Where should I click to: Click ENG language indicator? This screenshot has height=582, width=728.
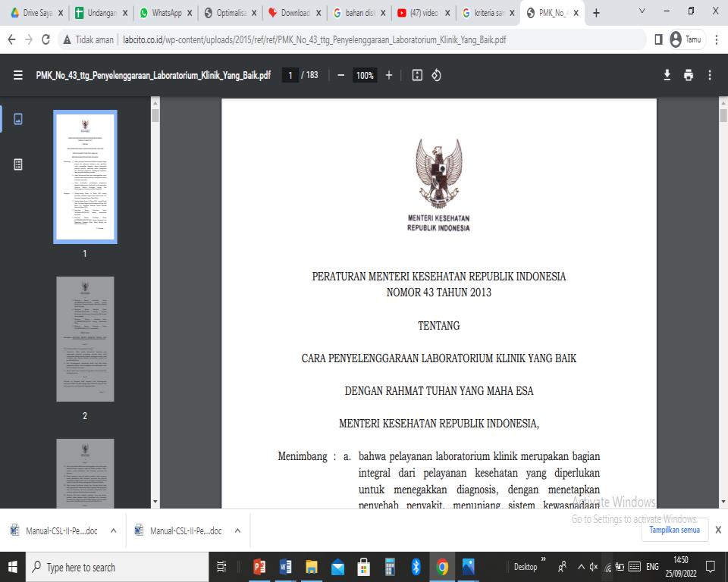coord(652,567)
